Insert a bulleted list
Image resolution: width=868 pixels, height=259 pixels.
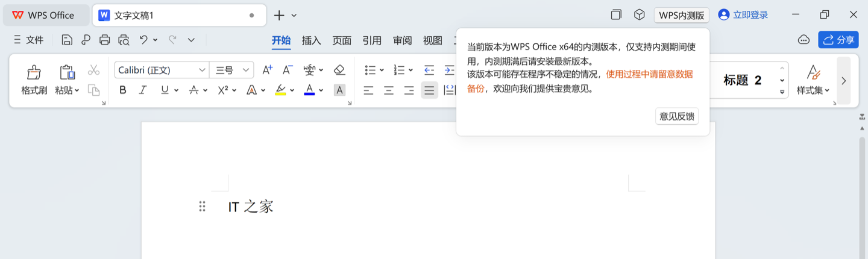pos(370,70)
